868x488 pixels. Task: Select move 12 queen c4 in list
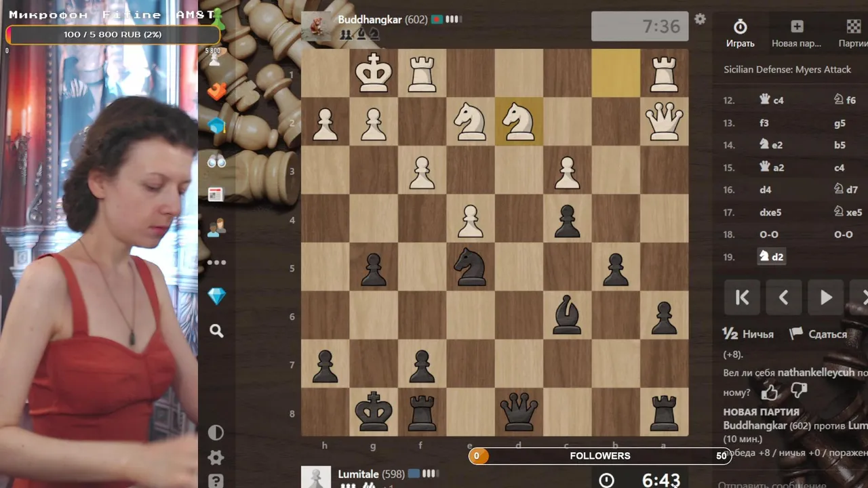click(x=771, y=100)
